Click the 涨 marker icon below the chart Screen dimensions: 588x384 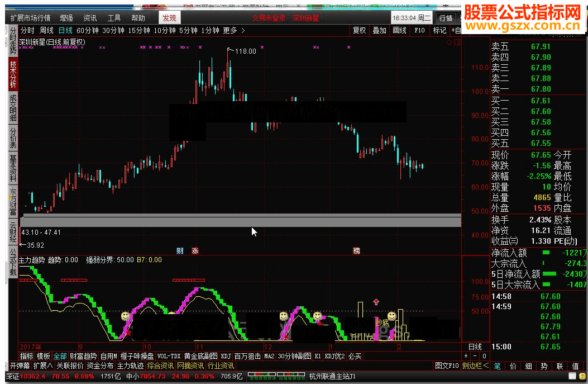point(195,251)
